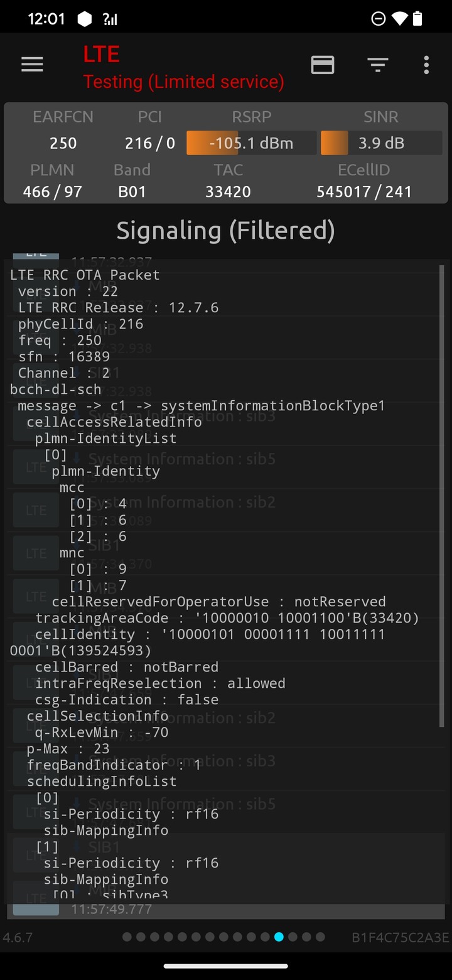The height and width of the screenshot is (980, 452).
Task: Tap the RSRP -105.1 dBm signal bar
Action: pyautogui.click(x=251, y=143)
